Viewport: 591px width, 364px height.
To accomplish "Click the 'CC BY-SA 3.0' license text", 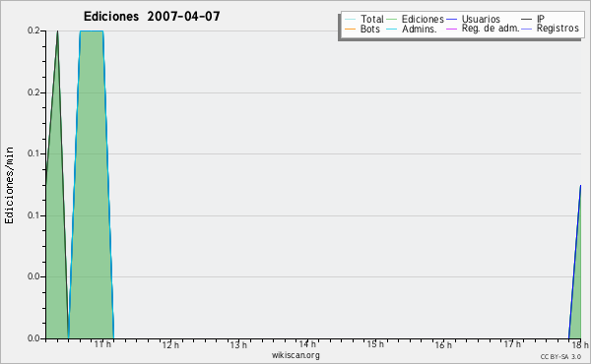I will (x=560, y=357).
